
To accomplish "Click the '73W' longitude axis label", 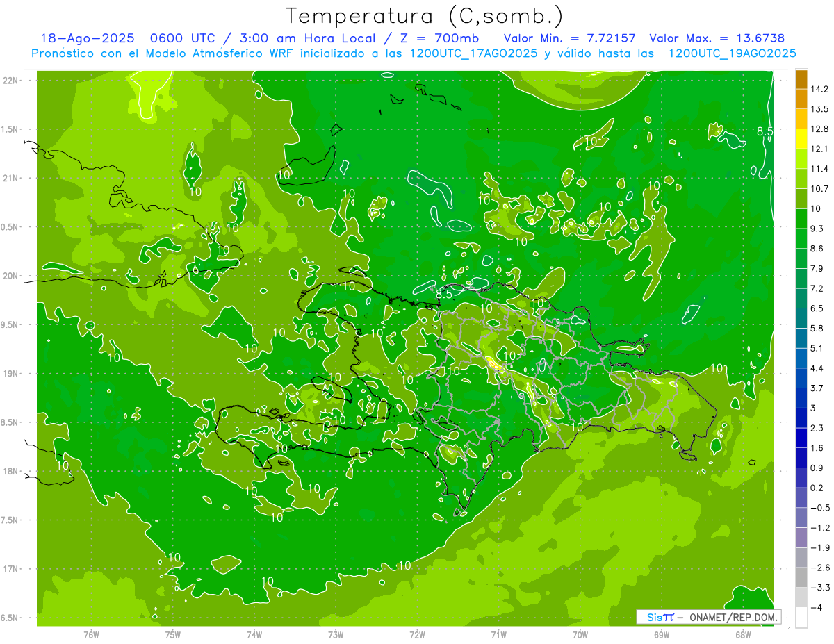I will pos(336,634).
